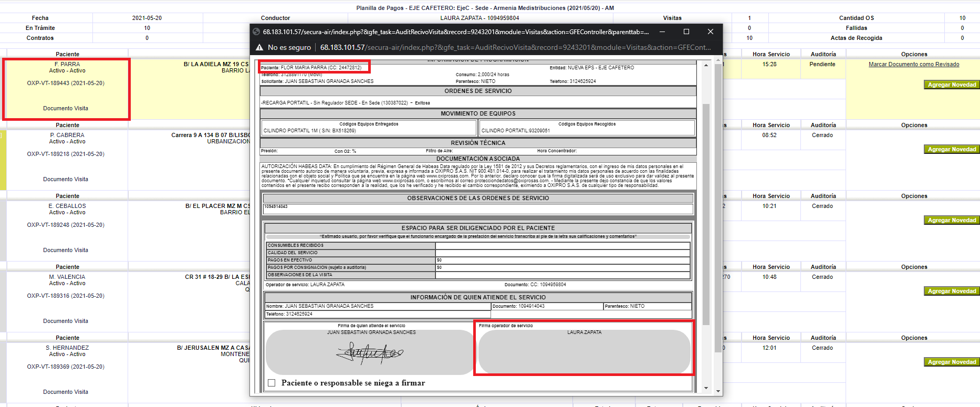980x407 pixels.
Task: Click 'CILINDRO PORTATIL 1M' delivered equipment entry
Action: [x=309, y=131]
